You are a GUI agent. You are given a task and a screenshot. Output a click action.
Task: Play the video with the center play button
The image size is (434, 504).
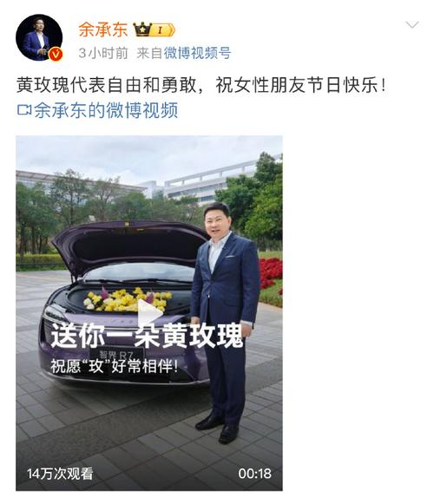tap(149, 313)
